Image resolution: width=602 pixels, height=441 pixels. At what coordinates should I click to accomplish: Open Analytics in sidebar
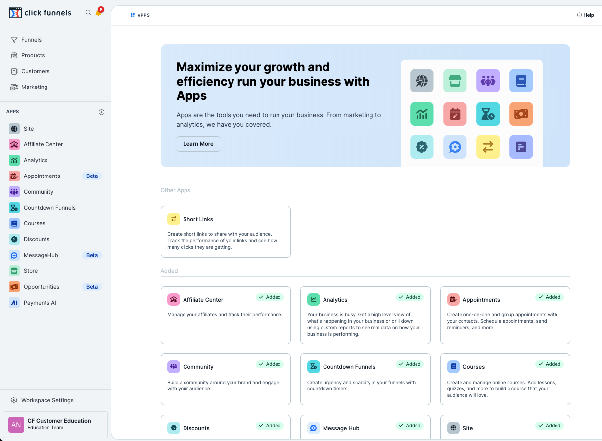28,160
